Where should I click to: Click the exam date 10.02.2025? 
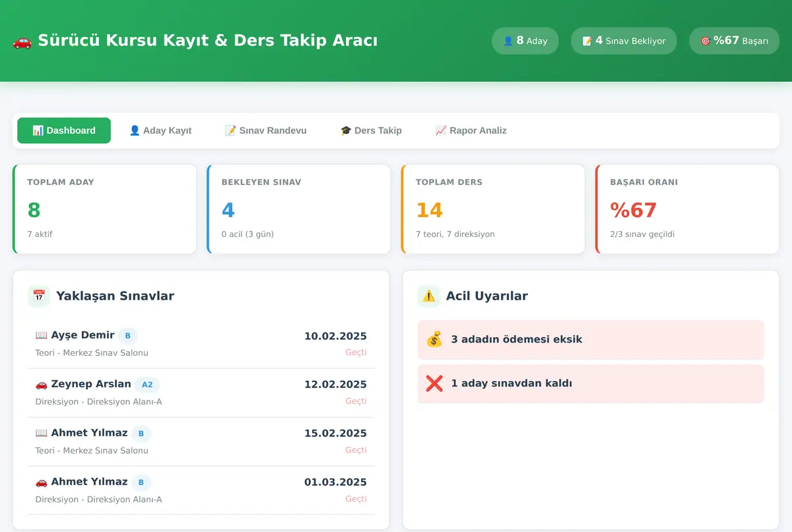tap(335, 337)
